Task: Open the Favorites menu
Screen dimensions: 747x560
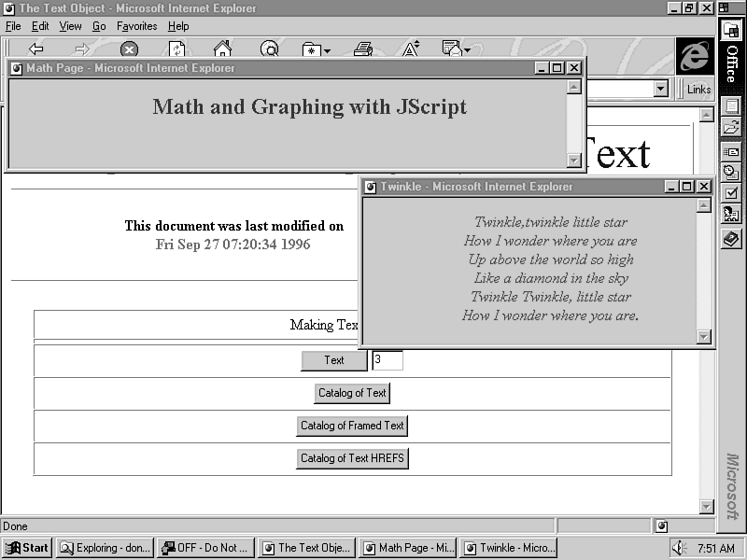Action: point(136,26)
